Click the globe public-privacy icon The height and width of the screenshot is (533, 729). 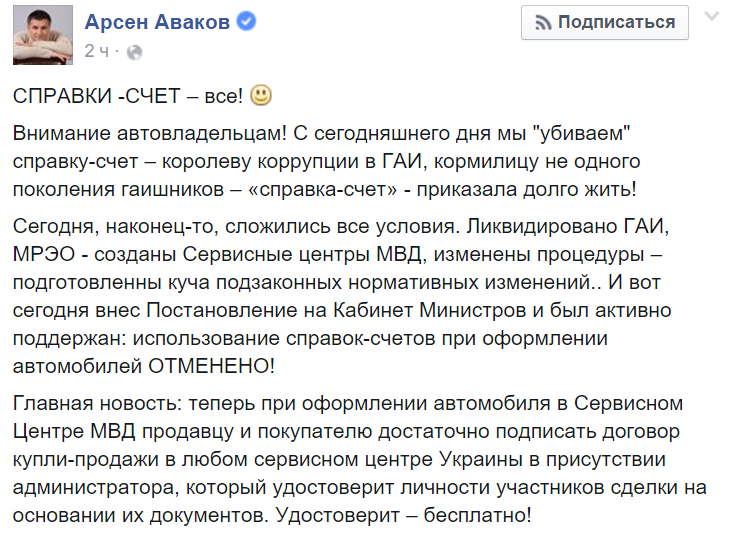[136, 51]
